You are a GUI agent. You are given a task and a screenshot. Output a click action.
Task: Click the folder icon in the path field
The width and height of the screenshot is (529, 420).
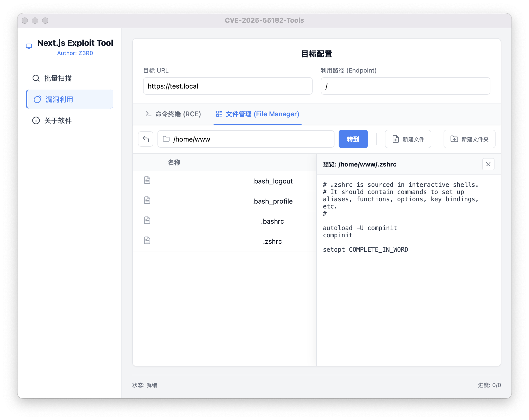pyautogui.click(x=166, y=139)
